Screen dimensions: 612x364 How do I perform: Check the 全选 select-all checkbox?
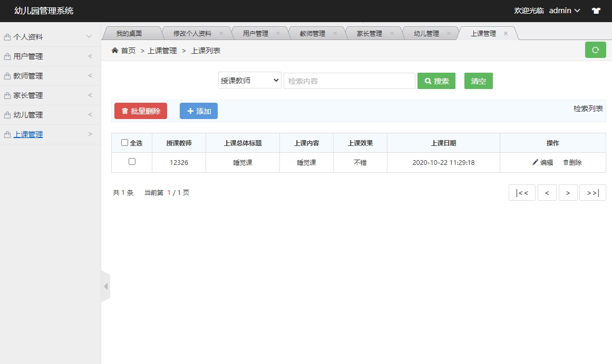tap(124, 142)
